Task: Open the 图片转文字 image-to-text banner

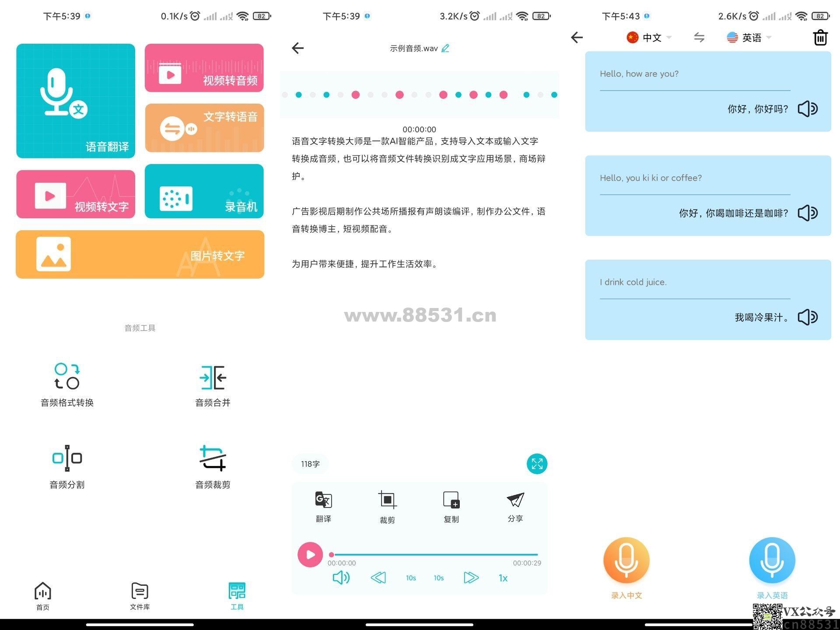Action: (x=140, y=254)
